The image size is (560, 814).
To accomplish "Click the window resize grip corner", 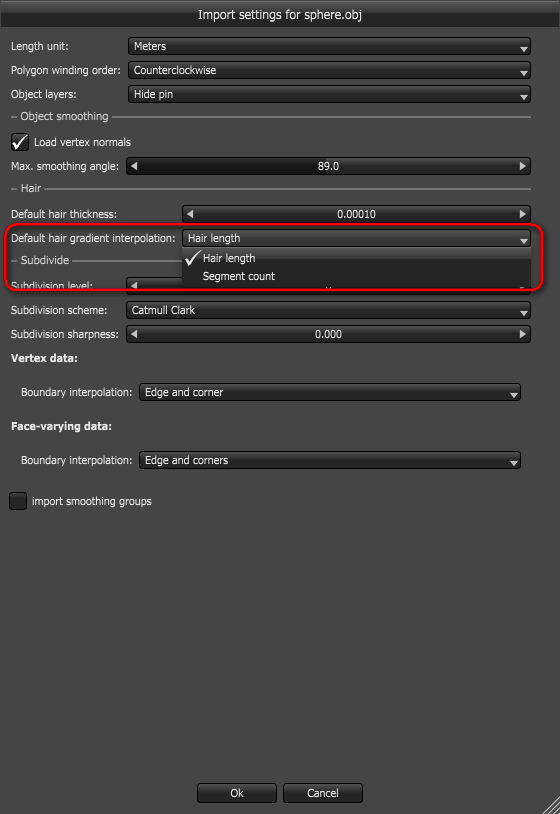I will (551, 805).
